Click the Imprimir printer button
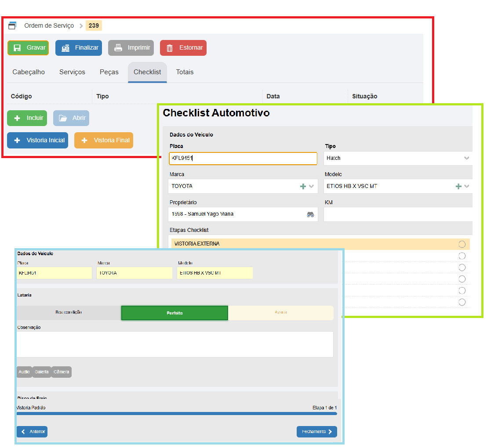 click(131, 48)
